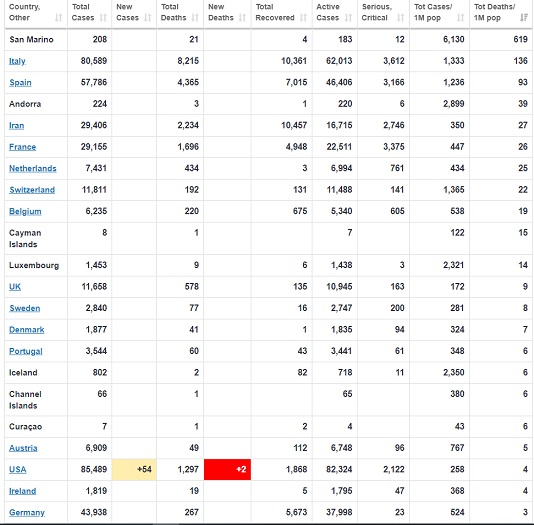The height and width of the screenshot is (525, 534).
Task: Sort by Serious, Critical column arrows
Action: click(x=401, y=18)
